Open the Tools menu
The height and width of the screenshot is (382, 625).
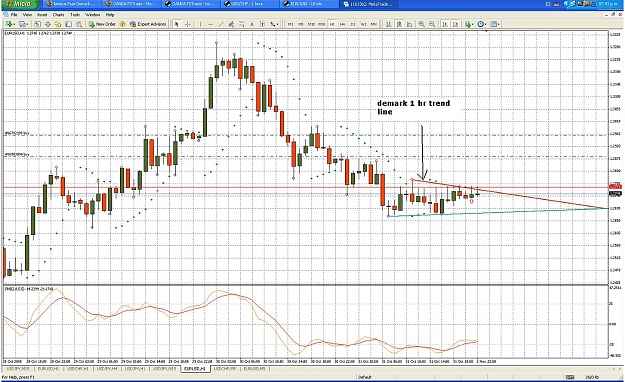pos(75,15)
